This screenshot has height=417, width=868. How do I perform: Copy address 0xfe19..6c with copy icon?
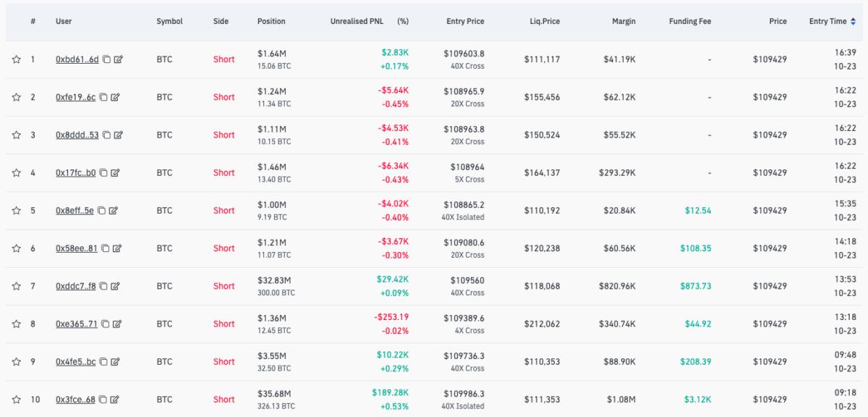click(103, 97)
